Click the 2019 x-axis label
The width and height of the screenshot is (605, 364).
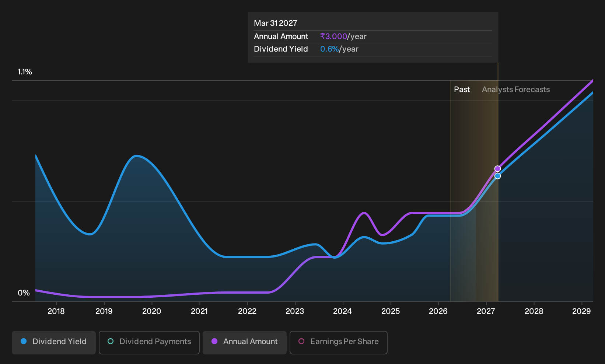click(104, 311)
